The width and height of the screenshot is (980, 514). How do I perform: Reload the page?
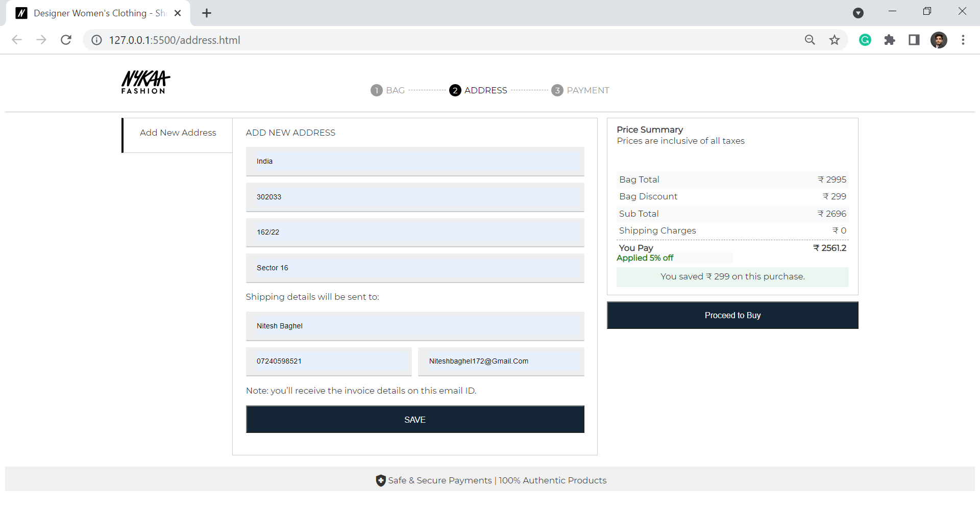coord(66,40)
